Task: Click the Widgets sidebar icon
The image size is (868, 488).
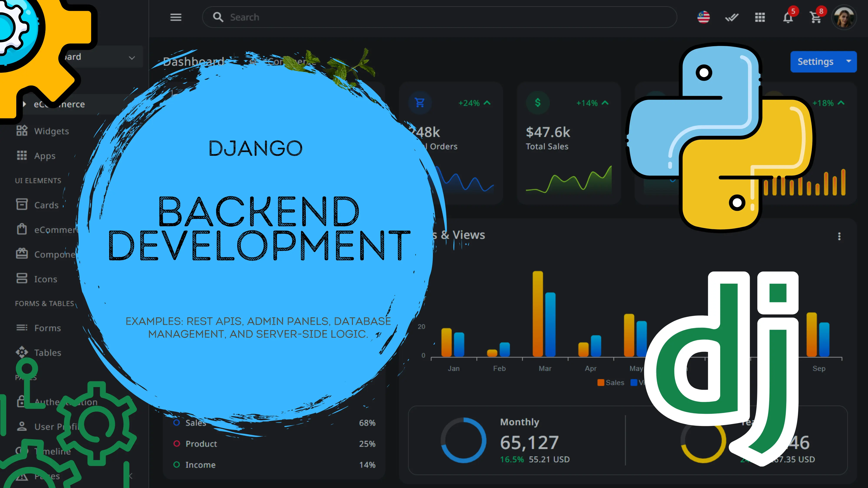Action: click(x=22, y=131)
